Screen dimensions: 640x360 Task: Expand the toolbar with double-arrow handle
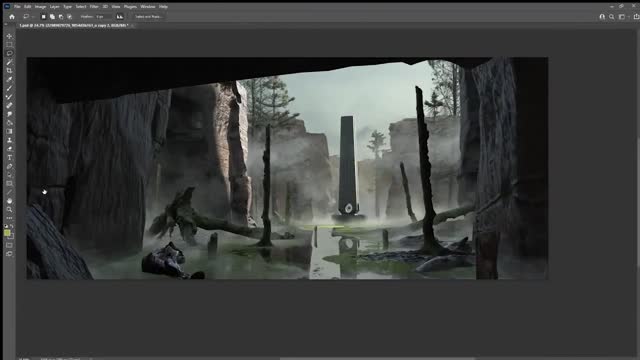pyautogui.click(x=6, y=25)
